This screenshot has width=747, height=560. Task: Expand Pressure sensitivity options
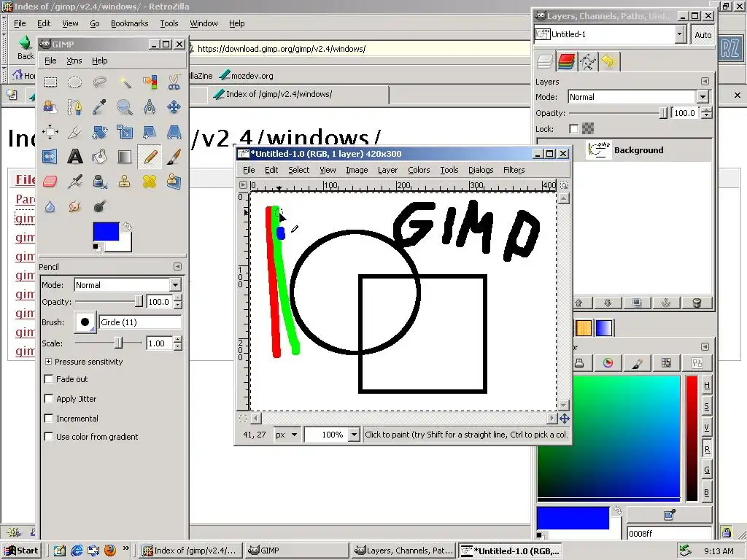[48, 362]
